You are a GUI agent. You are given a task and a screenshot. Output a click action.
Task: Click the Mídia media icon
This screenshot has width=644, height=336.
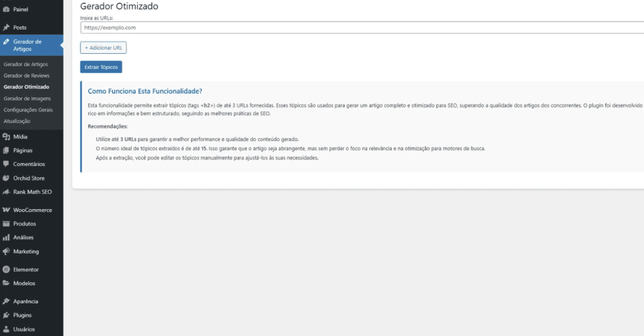coord(6,136)
